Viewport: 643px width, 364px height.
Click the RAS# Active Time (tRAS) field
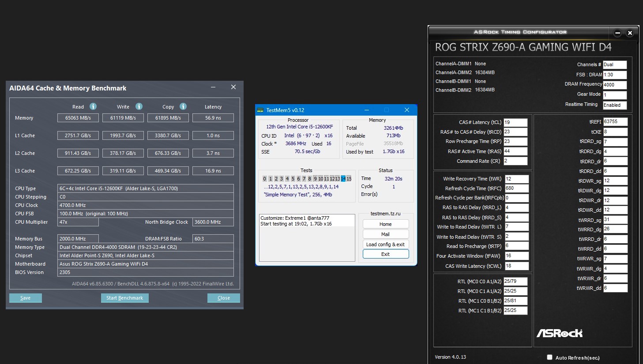[515, 151]
